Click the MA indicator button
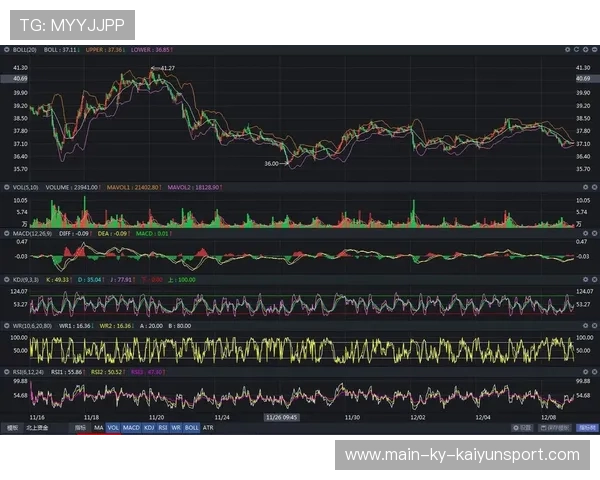 tap(98, 427)
